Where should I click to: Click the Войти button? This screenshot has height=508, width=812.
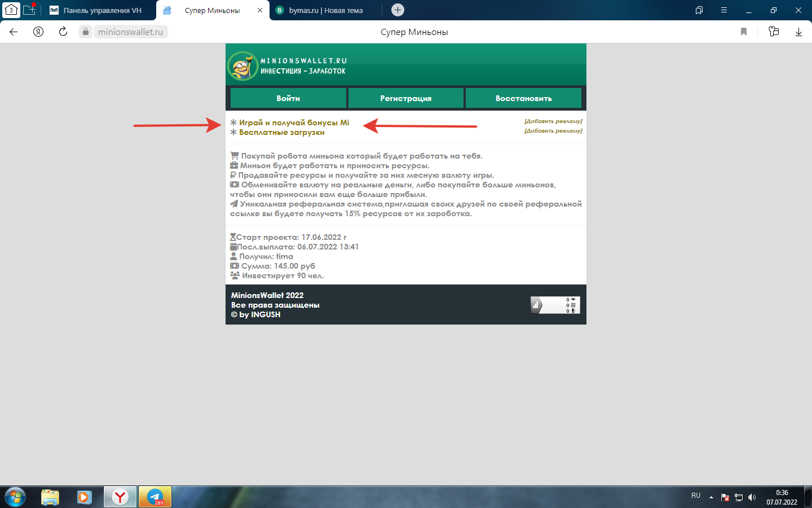click(x=288, y=98)
